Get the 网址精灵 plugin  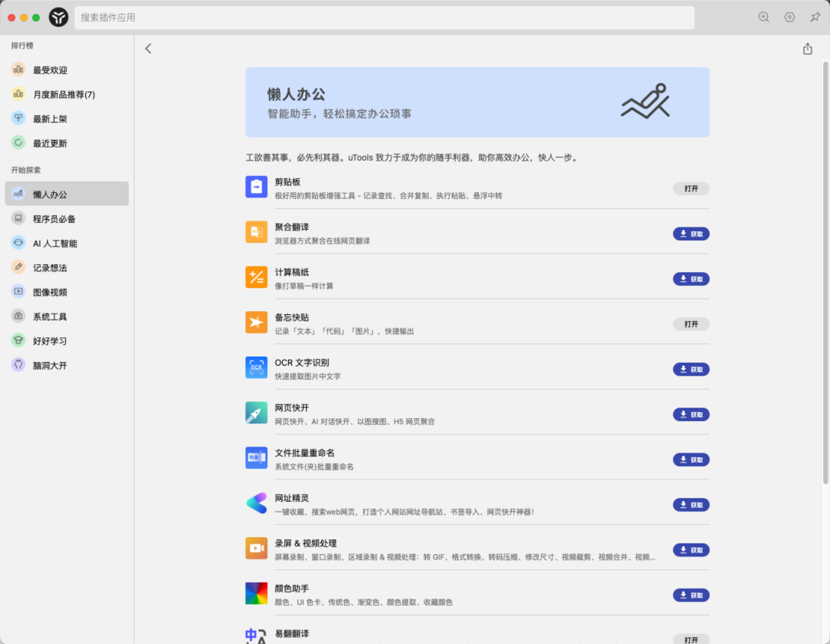(691, 505)
